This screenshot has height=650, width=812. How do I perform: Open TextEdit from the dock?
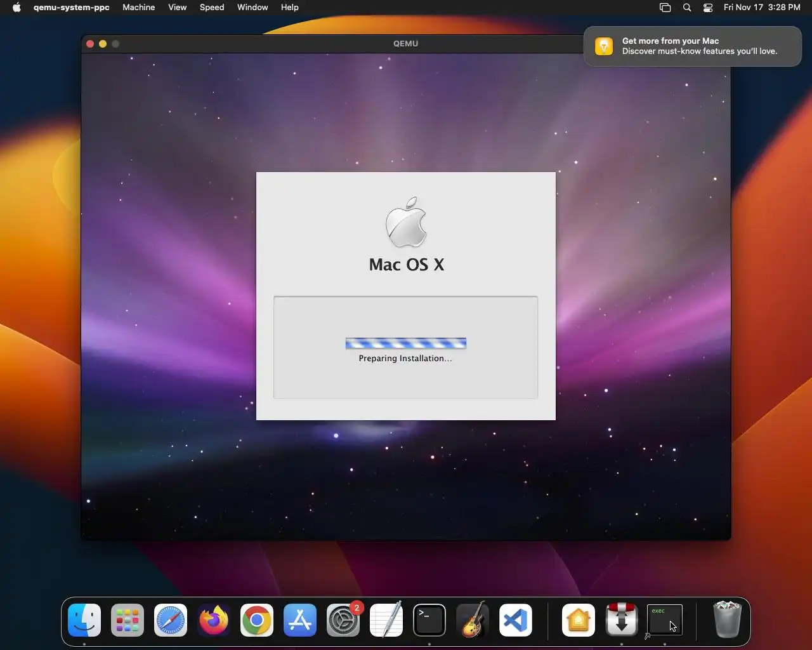pos(386,620)
